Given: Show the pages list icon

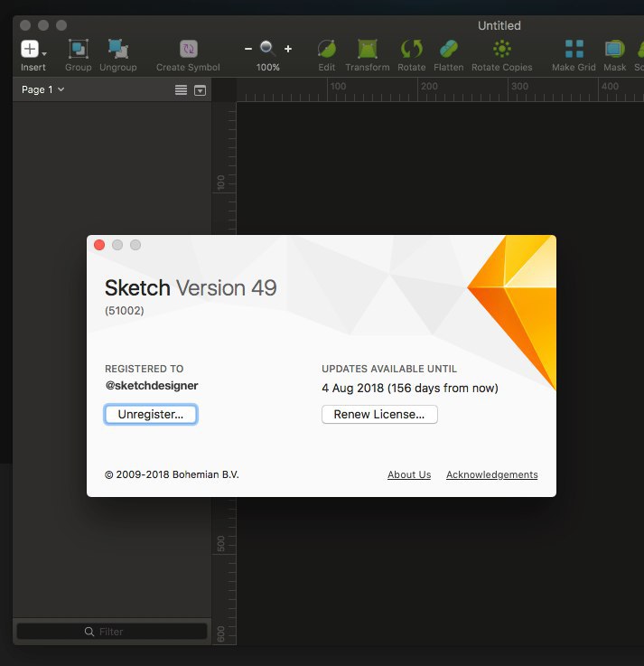Looking at the screenshot, I should [182, 89].
